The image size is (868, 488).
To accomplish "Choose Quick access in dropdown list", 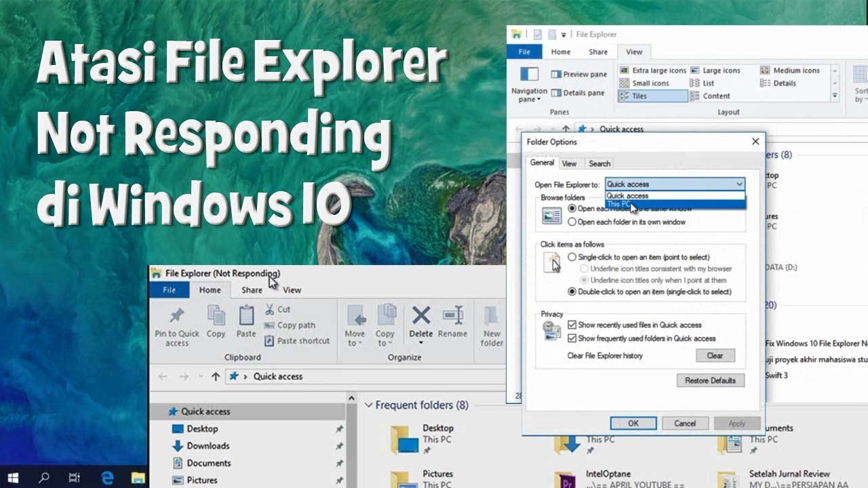I will tap(675, 195).
